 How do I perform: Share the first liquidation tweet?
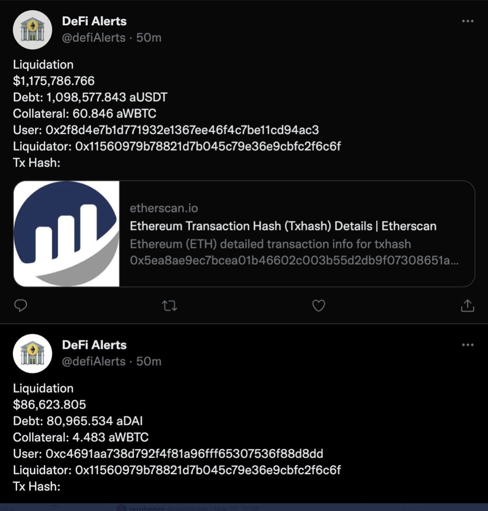[467, 305]
